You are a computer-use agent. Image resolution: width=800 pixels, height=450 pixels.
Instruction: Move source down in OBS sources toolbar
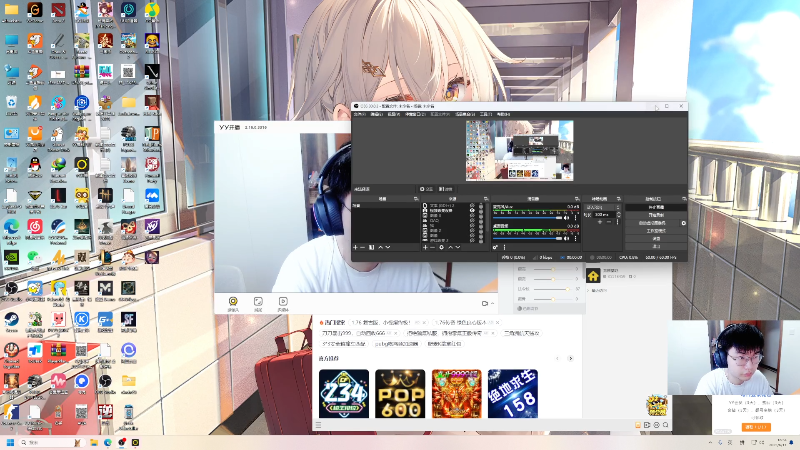point(458,247)
